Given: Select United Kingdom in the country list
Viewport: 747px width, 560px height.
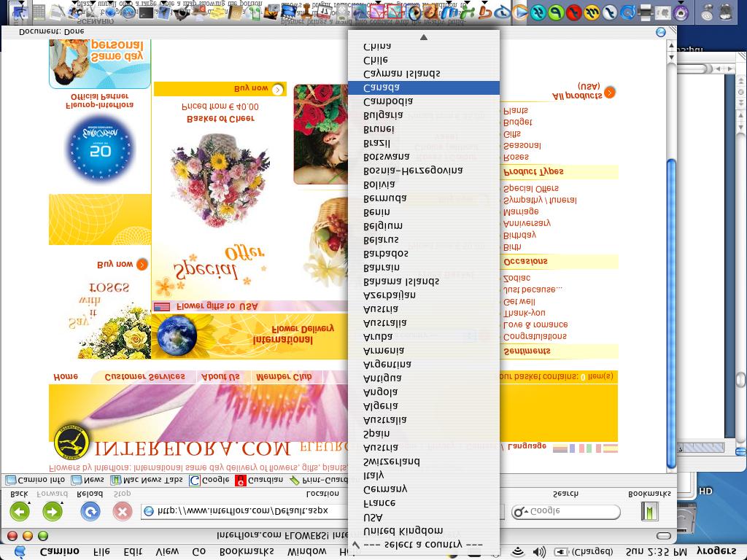Looking at the screenshot, I should point(424,531).
